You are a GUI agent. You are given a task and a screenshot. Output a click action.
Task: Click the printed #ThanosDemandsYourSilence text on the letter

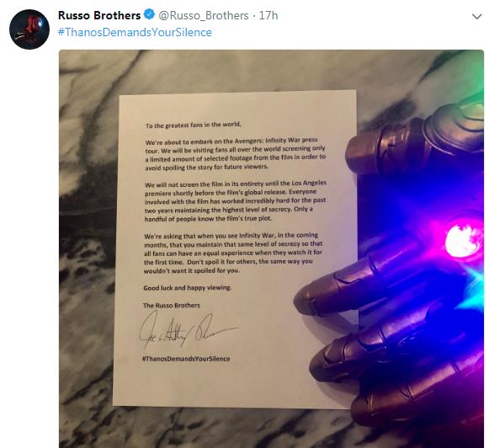tap(186, 359)
